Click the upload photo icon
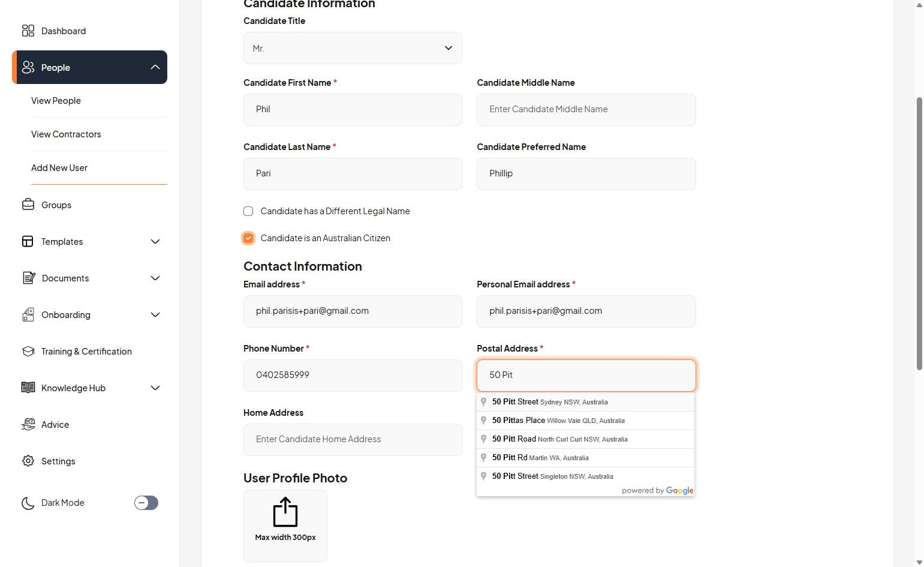The image size is (924, 567). coord(285,512)
